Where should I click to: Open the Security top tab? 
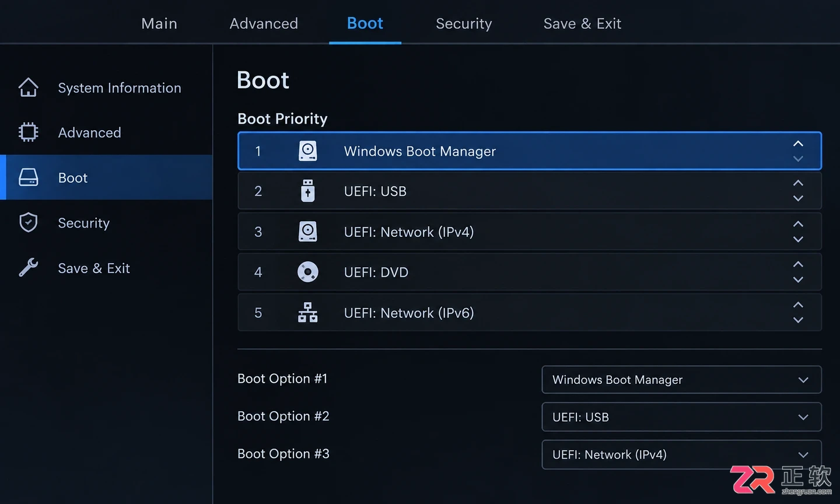[x=464, y=23]
